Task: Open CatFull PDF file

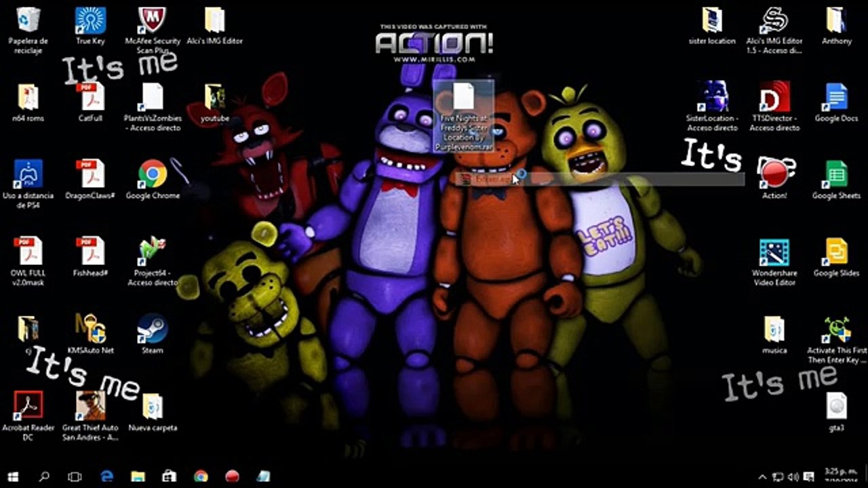Action: [90, 103]
